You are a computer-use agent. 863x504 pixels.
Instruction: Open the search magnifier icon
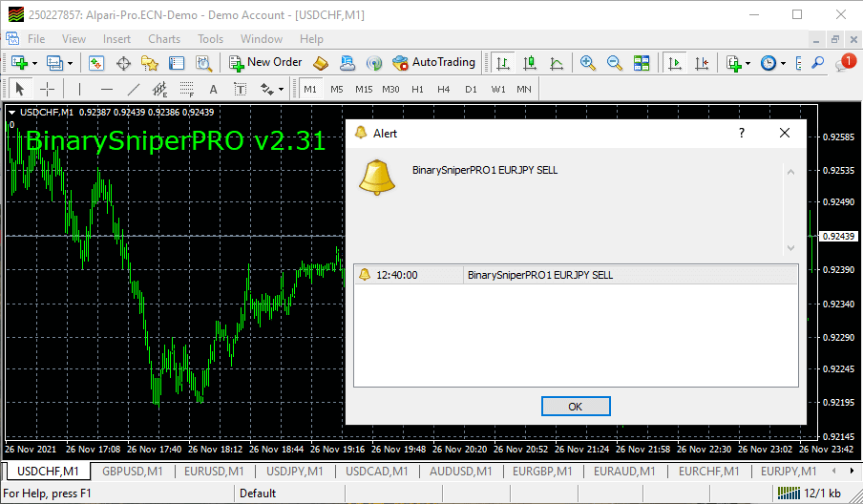(x=818, y=63)
